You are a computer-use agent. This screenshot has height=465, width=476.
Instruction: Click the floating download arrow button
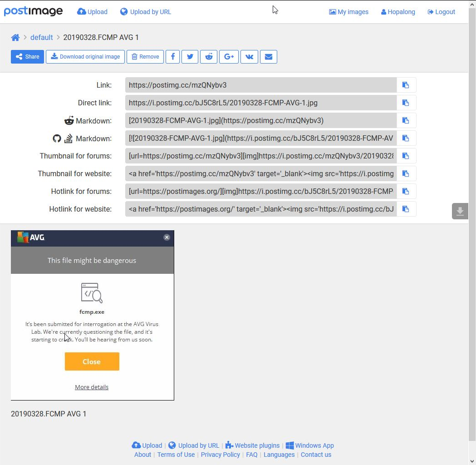pyautogui.click(x=460, y=211)
